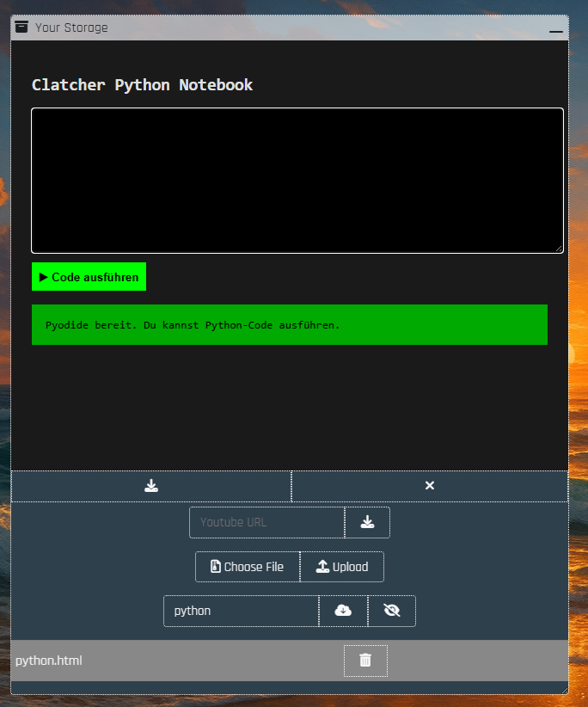Run code with Code ausführen button
The width and height of the screenshot is (588, 707).
[x=89, y=277]
